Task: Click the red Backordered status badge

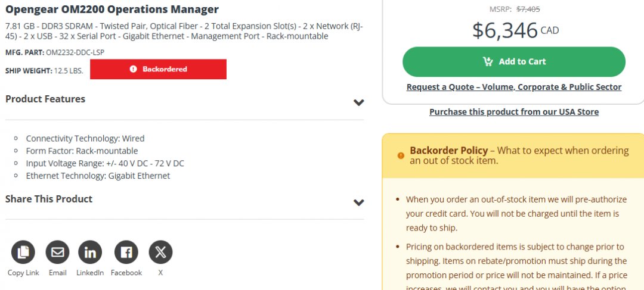Action: point(158,69)
